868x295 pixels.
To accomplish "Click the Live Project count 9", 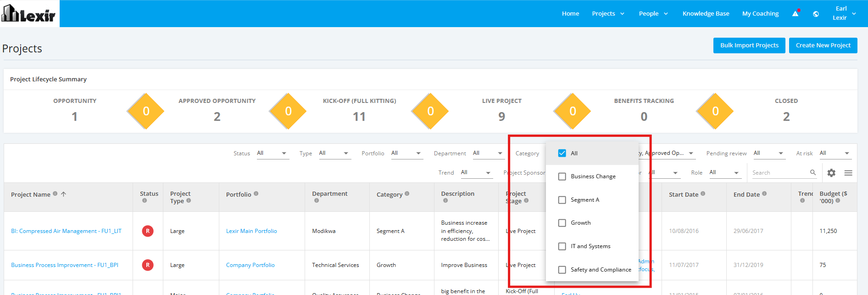I will [x=502, y=117].
